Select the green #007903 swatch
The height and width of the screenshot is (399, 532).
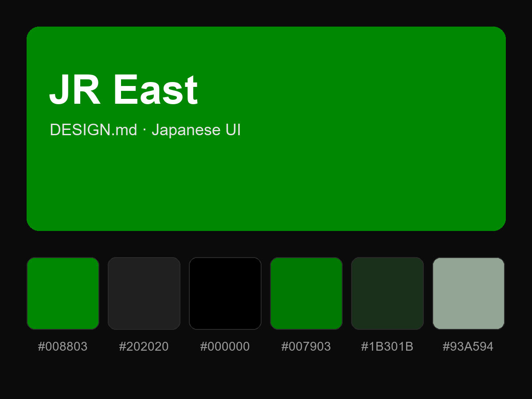[x=306, y=293]
